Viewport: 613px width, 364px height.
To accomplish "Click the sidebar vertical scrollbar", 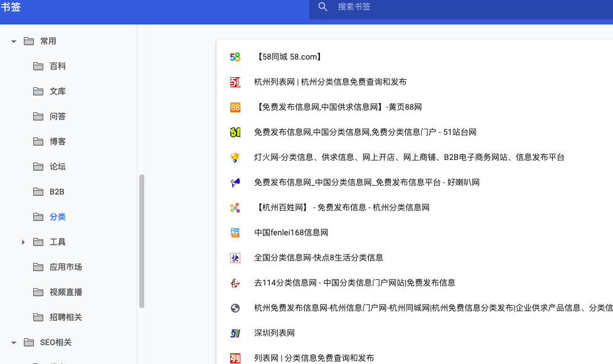I will point(142,242).
